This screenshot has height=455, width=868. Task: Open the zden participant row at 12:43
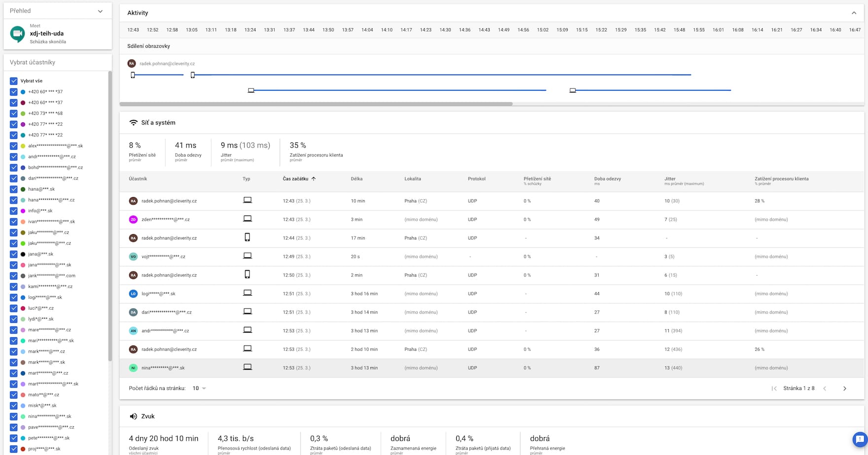pyautogui.click(x=166, y=219)
